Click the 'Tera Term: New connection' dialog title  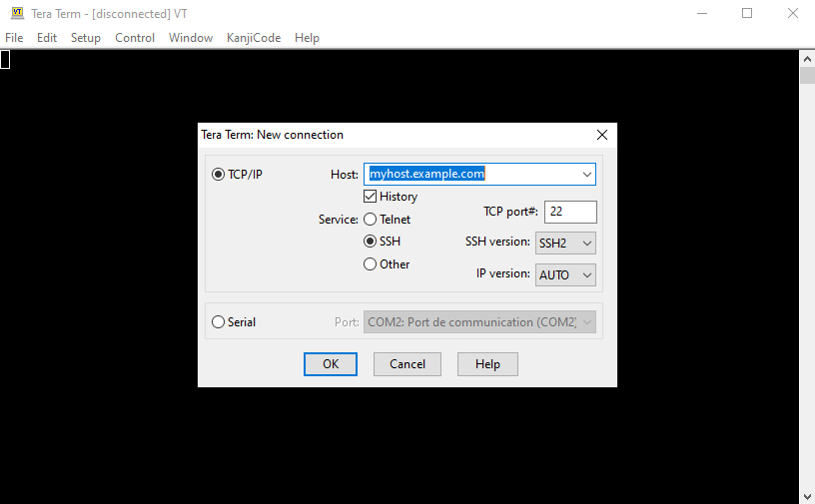coord(273,135)
